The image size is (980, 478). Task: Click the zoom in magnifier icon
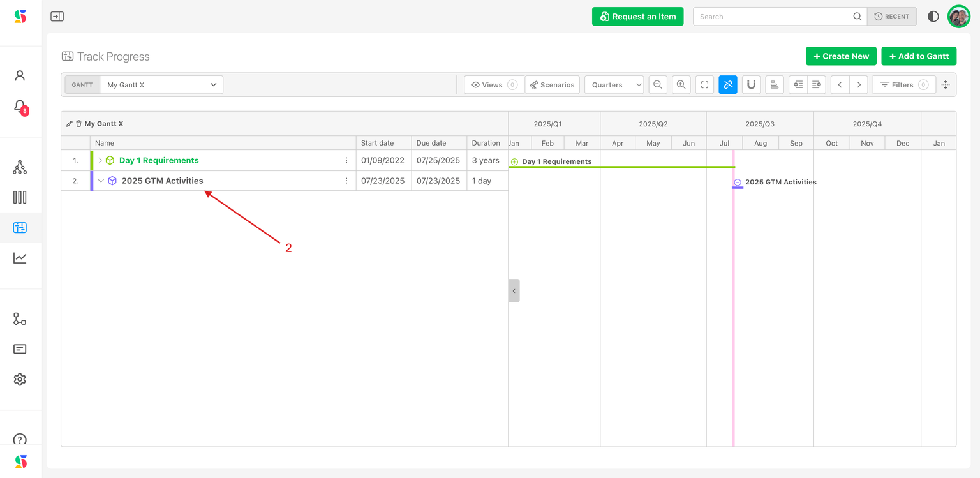coord(681,85)
